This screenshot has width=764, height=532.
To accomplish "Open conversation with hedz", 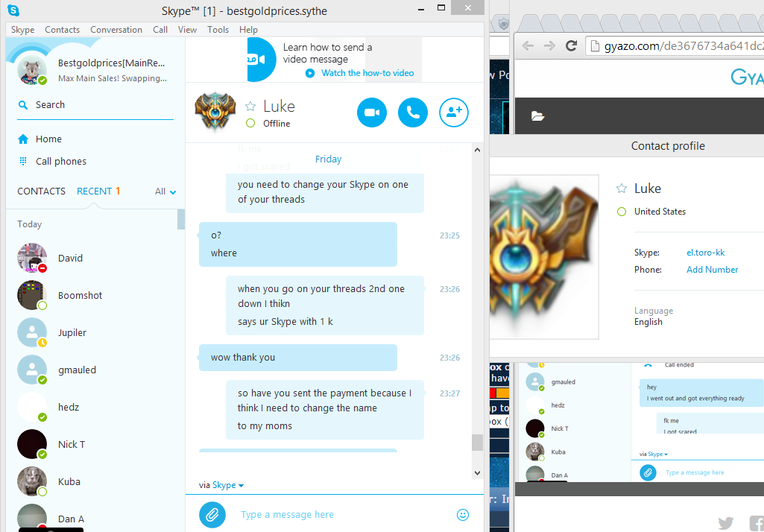I will click(95, 408).
